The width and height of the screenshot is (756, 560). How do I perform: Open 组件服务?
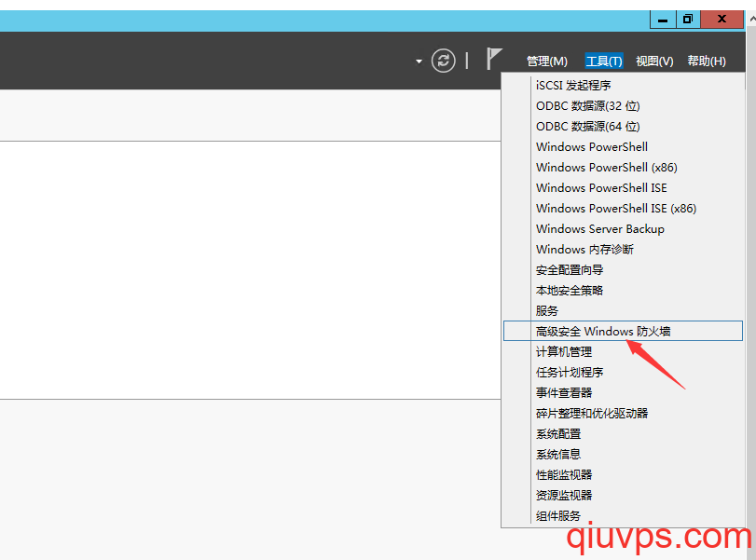[x=623, y=515]
